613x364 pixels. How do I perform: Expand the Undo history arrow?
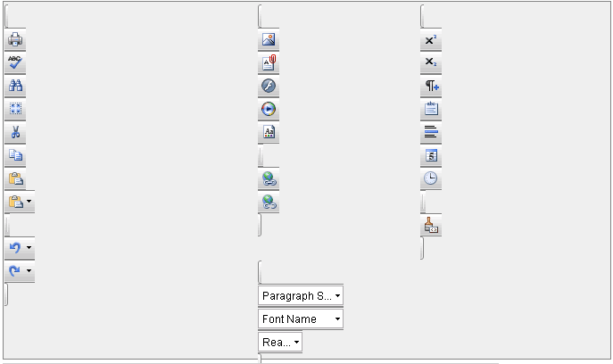[29, 248]
